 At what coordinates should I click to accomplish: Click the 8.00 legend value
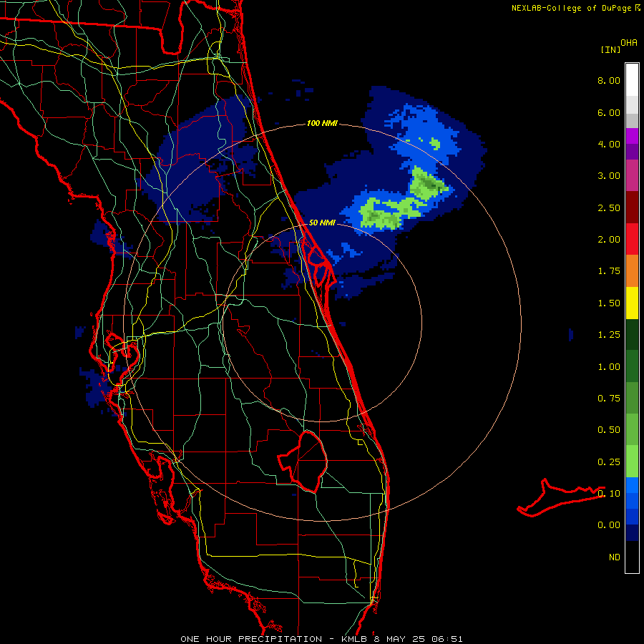pyautogui.click(x=609, y=80)
